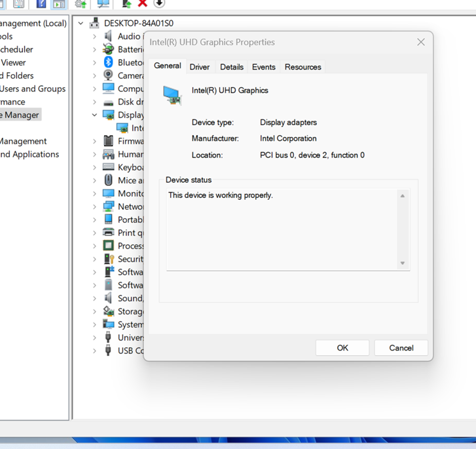Select the Security devices key icon

[109, 259]
